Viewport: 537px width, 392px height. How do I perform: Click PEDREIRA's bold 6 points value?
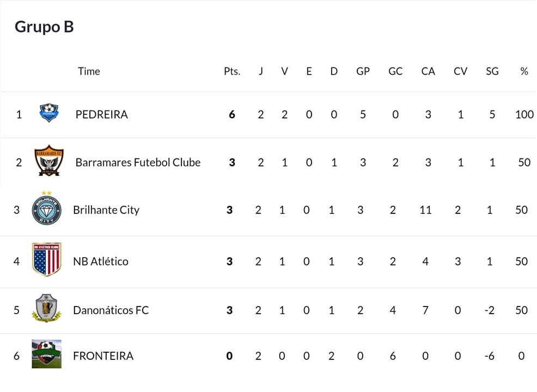tap(232, 114)
